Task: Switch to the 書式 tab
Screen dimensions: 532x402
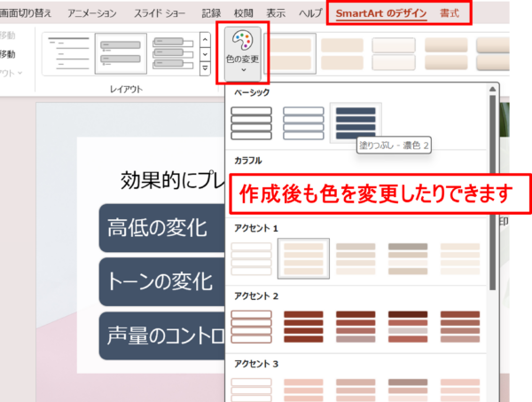Action: coord(450,13)
